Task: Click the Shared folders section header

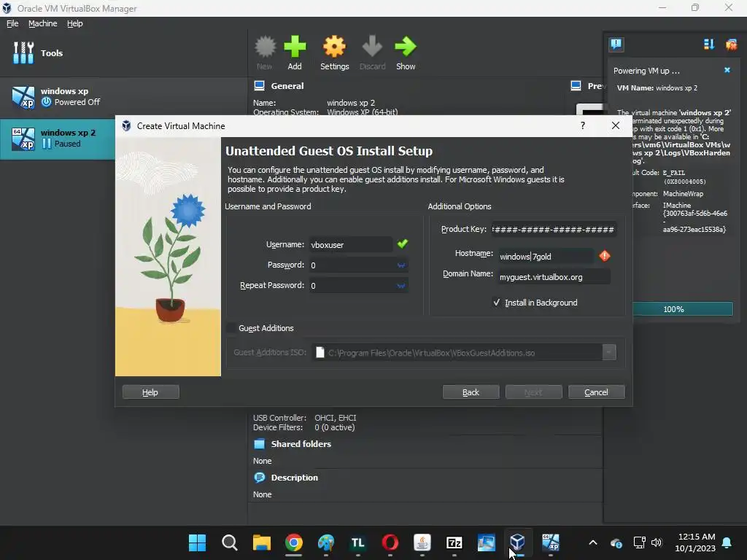Action: pyautogui.click(x=301, y=444)
